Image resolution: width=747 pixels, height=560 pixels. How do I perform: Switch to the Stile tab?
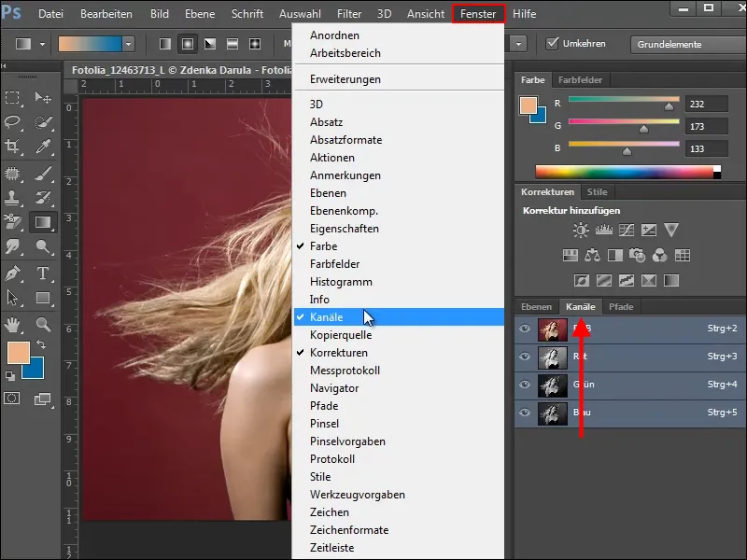click(x=597, y=192)
